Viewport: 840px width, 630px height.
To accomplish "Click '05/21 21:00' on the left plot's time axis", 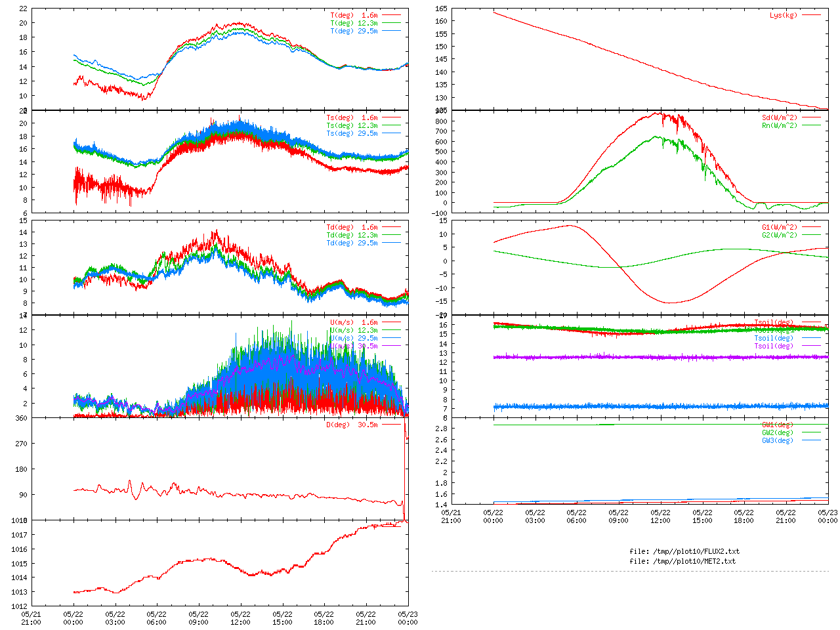I will [x=31, y=618].
